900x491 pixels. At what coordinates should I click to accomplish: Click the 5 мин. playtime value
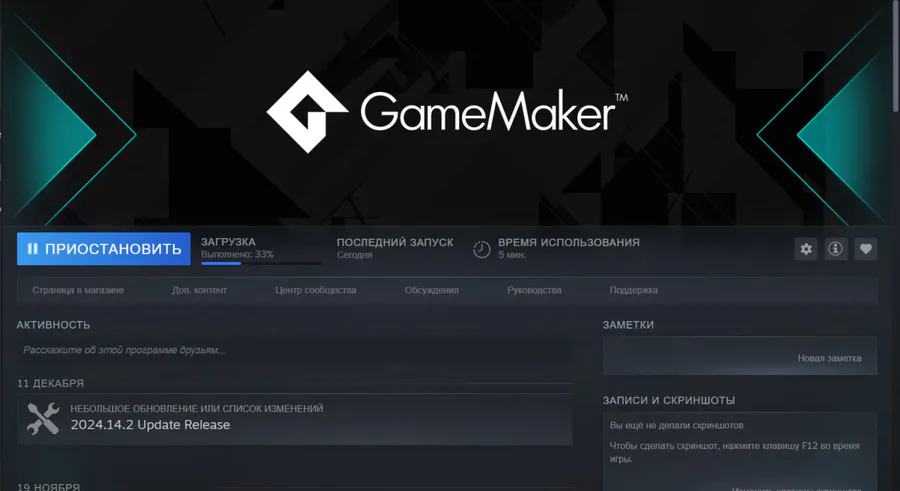tap(512, 255)
